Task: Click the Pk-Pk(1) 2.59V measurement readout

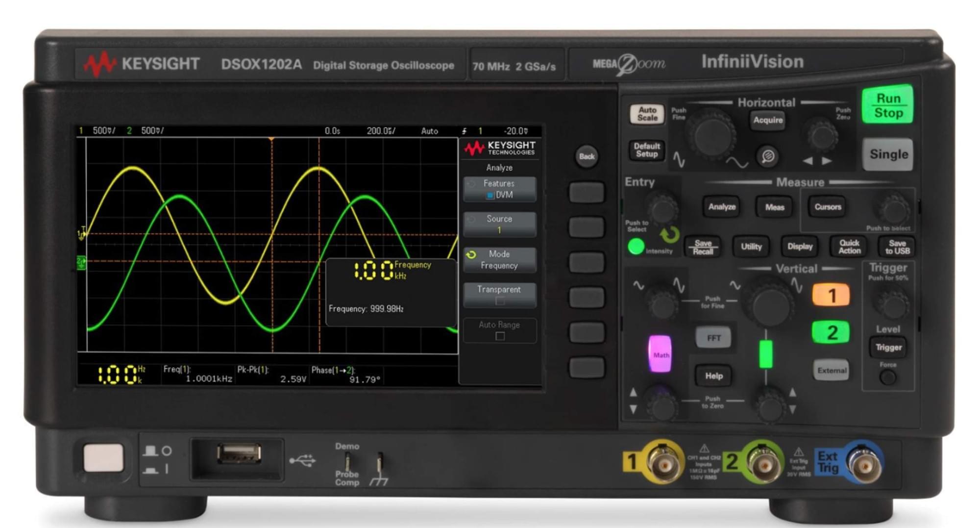Action: point(272,374)
